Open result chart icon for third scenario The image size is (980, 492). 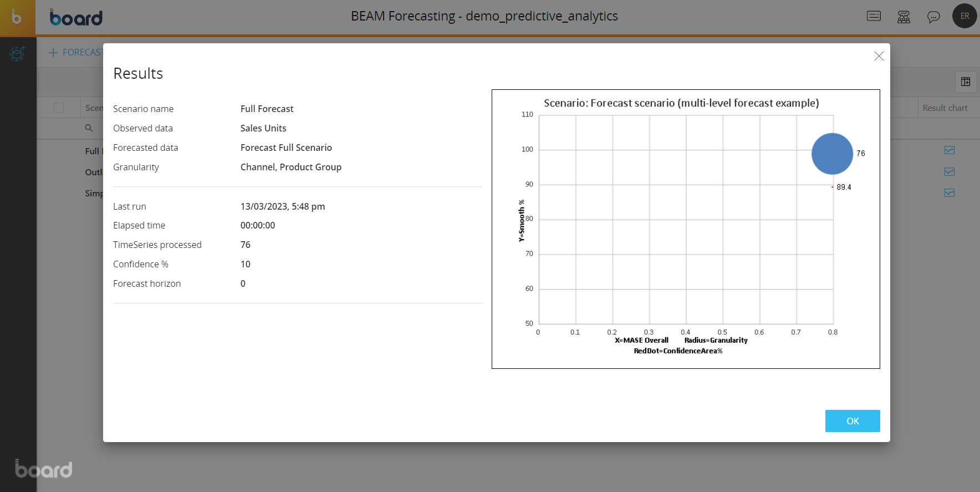pyautogui.click(x=950, y=193)
